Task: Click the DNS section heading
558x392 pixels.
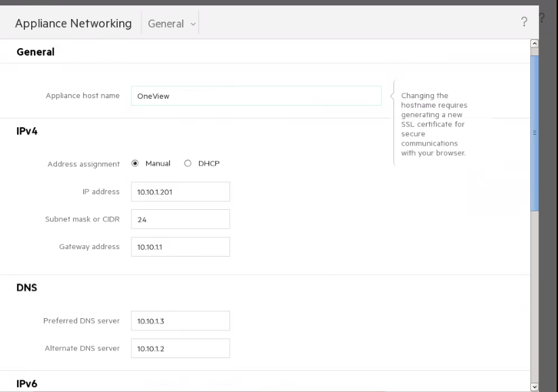Action: pyautogui.click(x=26, y=287)
